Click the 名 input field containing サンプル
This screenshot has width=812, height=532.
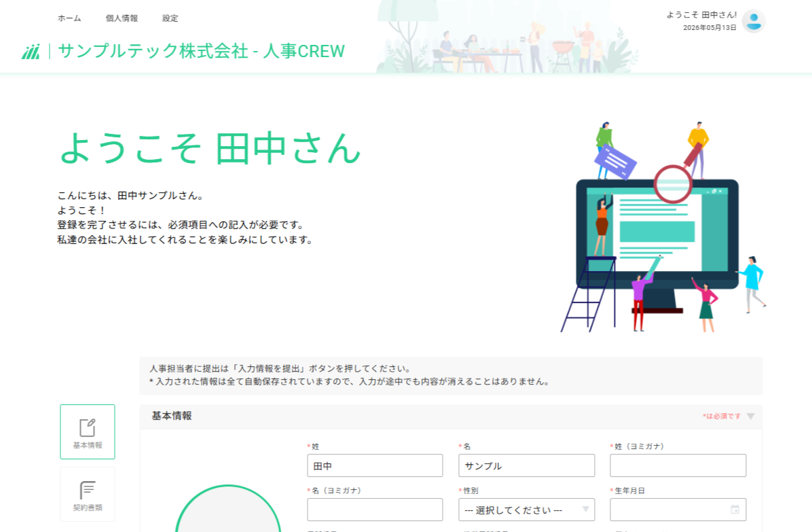tap(527, 465)
